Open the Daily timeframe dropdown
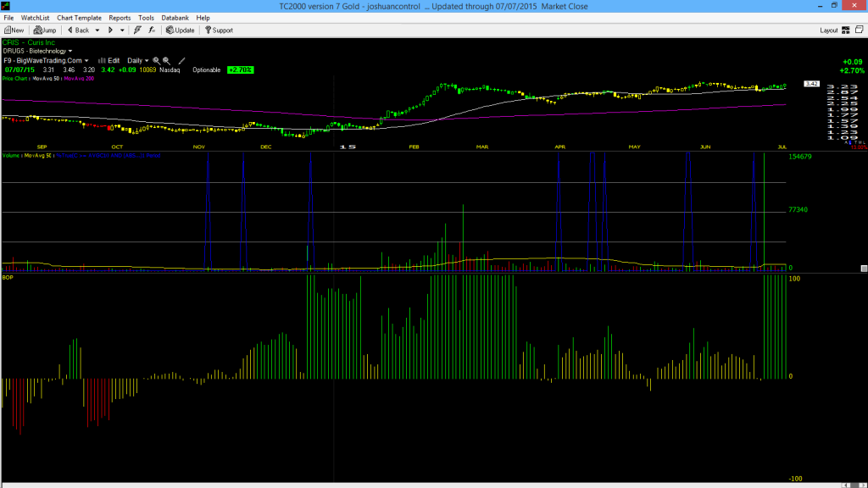This screenshot has width=868, height=488. [138, 61]
